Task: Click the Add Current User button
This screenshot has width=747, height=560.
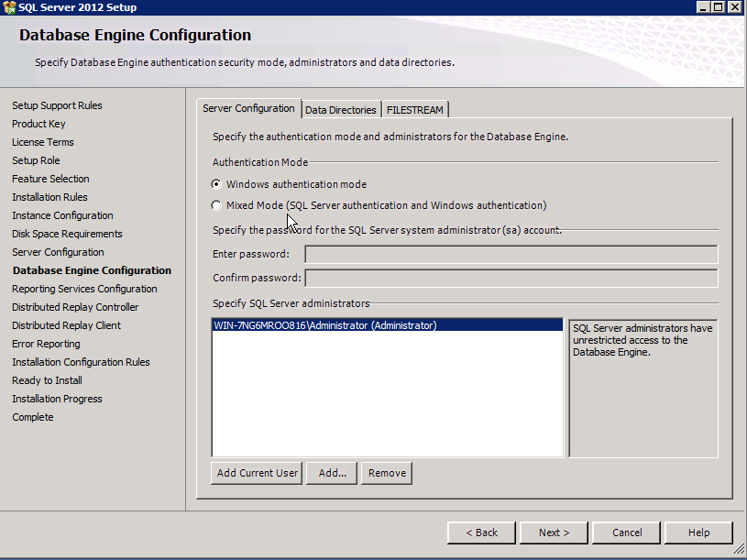Action: coord(257,473)
